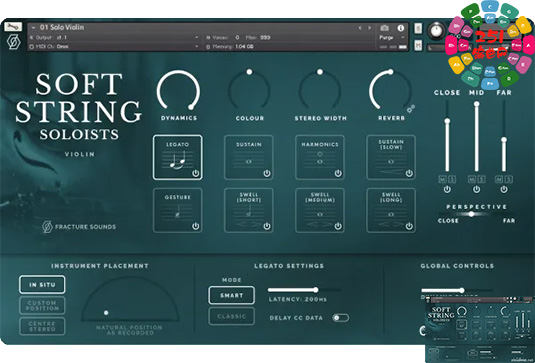The image size is (535, 363).
Task: Select the Legato articulation tile
Action: click(177, 157)
